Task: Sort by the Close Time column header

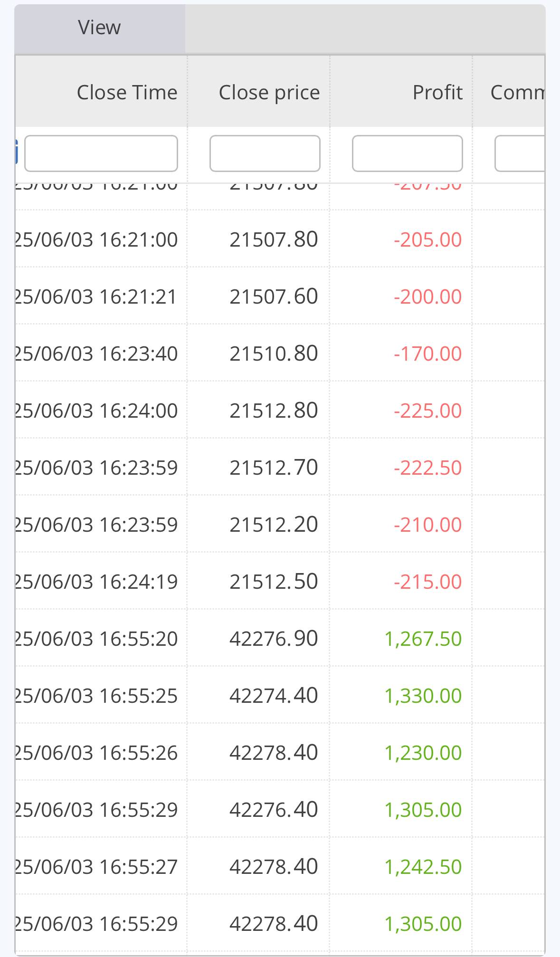Action: [127, 93]
